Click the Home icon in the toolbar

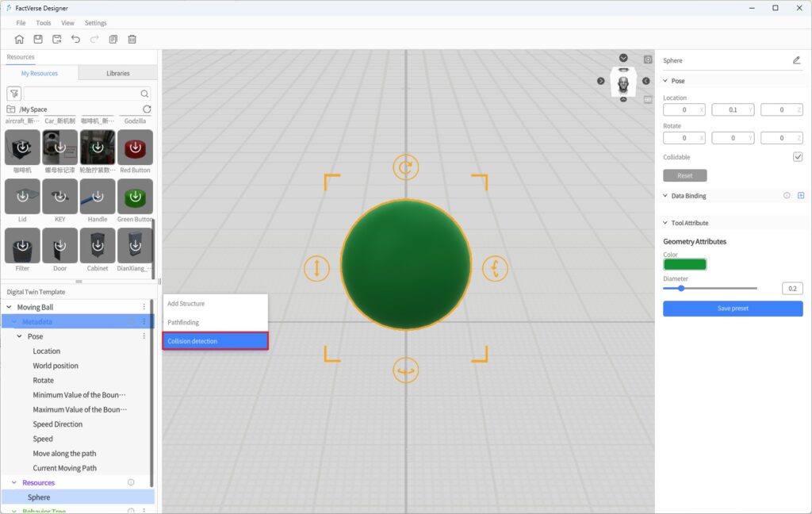click(19, 39)
